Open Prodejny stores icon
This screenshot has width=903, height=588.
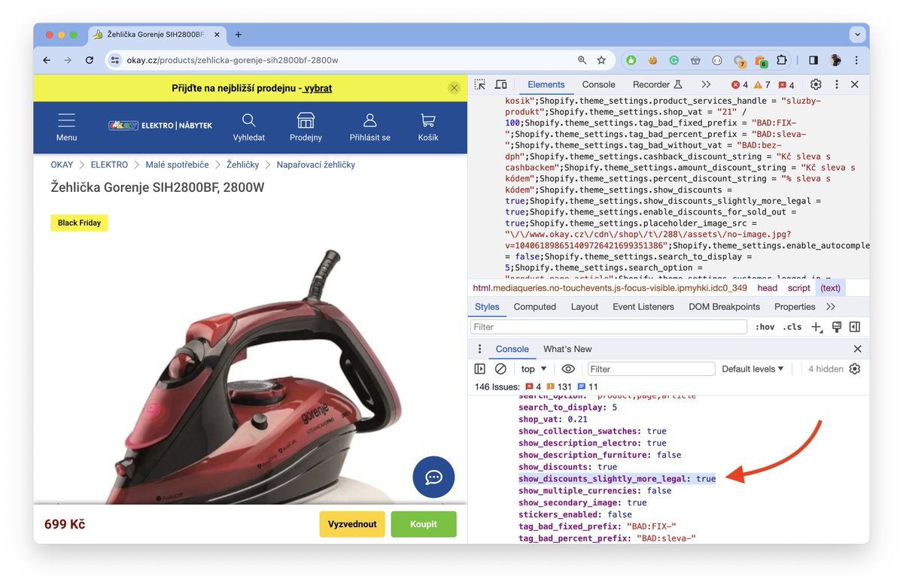coord(306,127)
